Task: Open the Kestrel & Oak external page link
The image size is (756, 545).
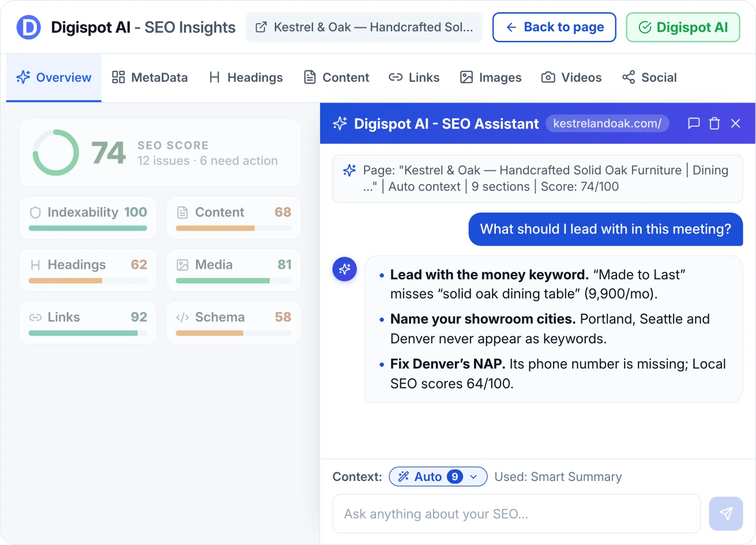Action: pos(364,27)
